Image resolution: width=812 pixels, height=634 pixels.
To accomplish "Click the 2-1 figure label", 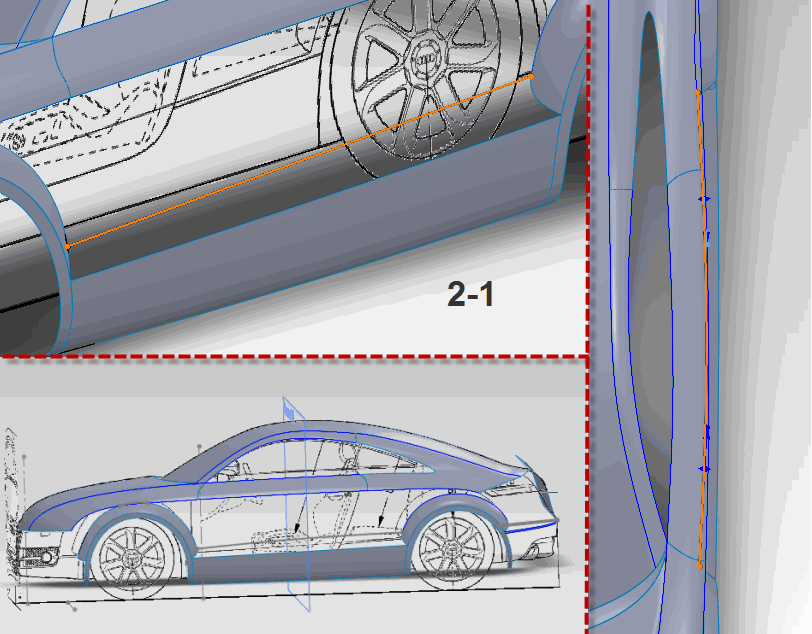I will point(471,295).
